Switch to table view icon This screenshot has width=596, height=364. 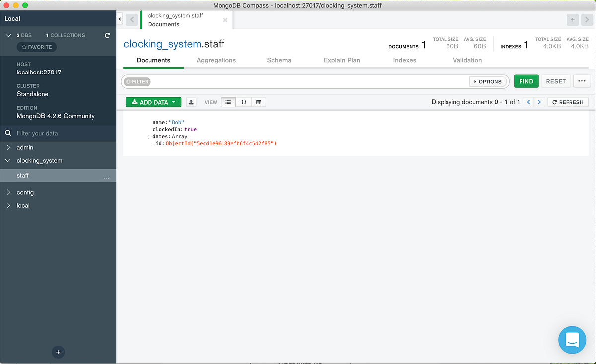tap(258, 102)
